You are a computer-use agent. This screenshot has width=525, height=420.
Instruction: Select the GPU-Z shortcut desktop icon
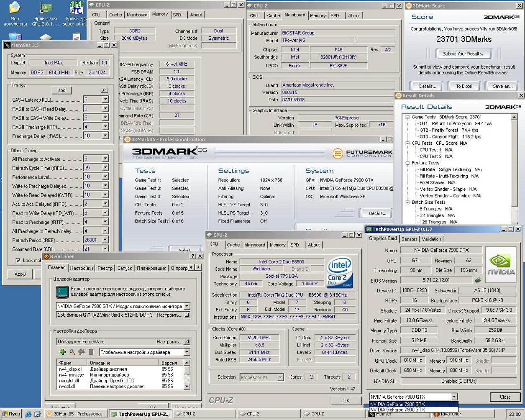pos(45,14)
